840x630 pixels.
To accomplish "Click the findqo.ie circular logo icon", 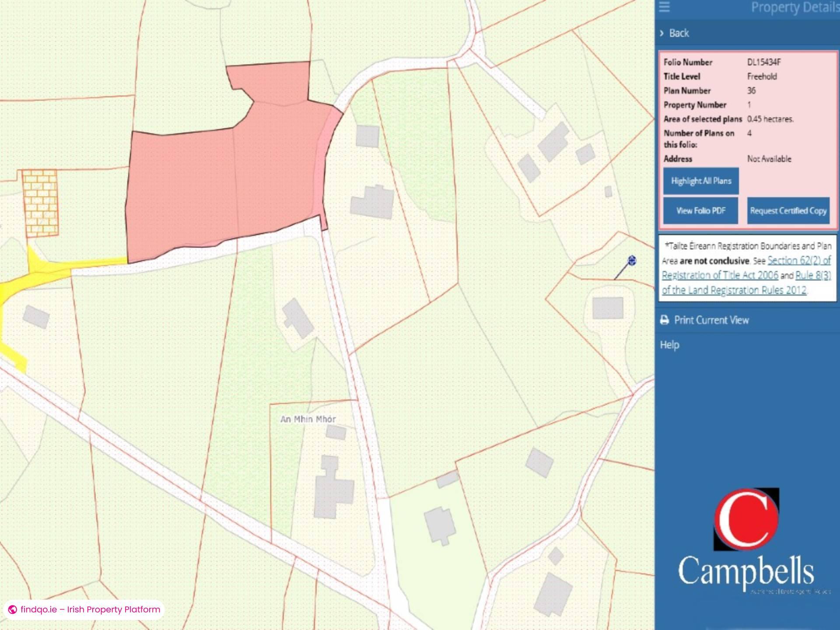I will (x=13, y=609).
